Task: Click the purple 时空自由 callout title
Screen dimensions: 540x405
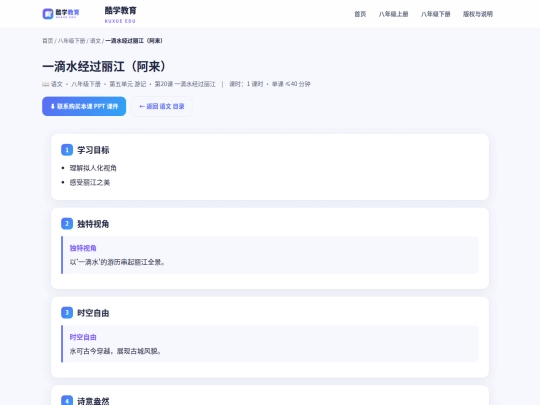Action: pos(83,337)
